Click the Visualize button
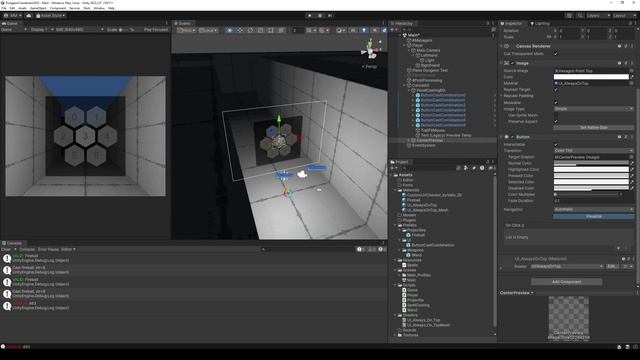 (593, 216)
